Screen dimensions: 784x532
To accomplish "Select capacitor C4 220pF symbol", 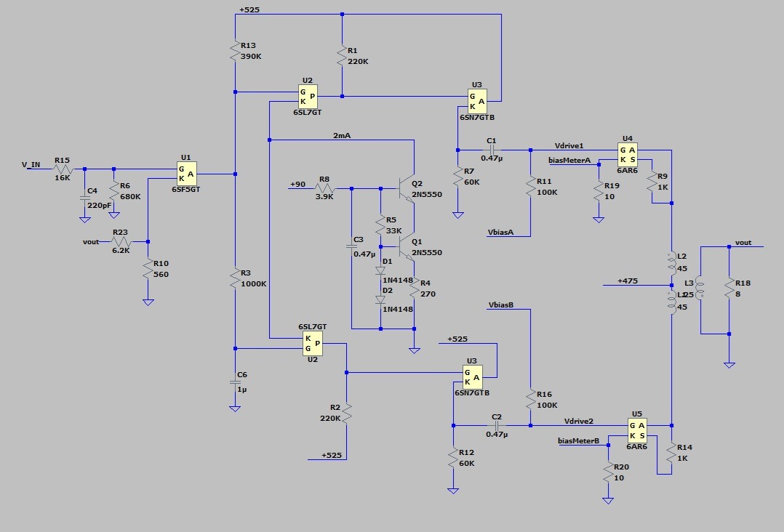I will click(84, 198).
